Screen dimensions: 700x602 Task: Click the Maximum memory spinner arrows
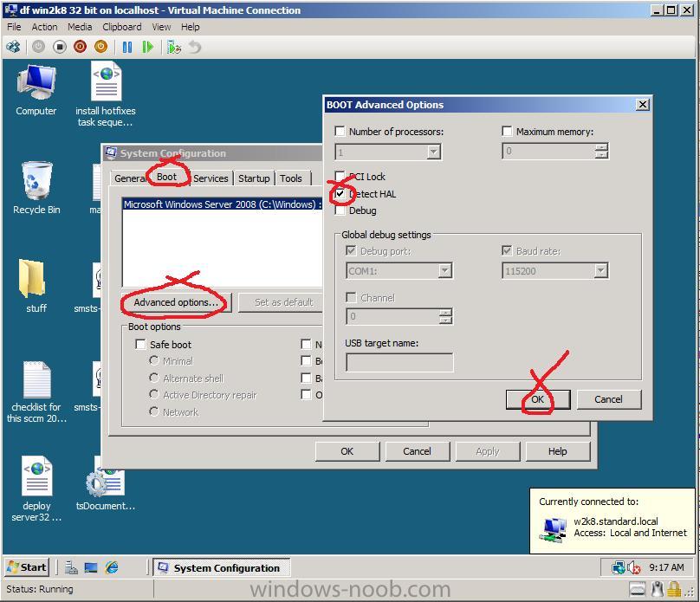[x=601, y=151]
